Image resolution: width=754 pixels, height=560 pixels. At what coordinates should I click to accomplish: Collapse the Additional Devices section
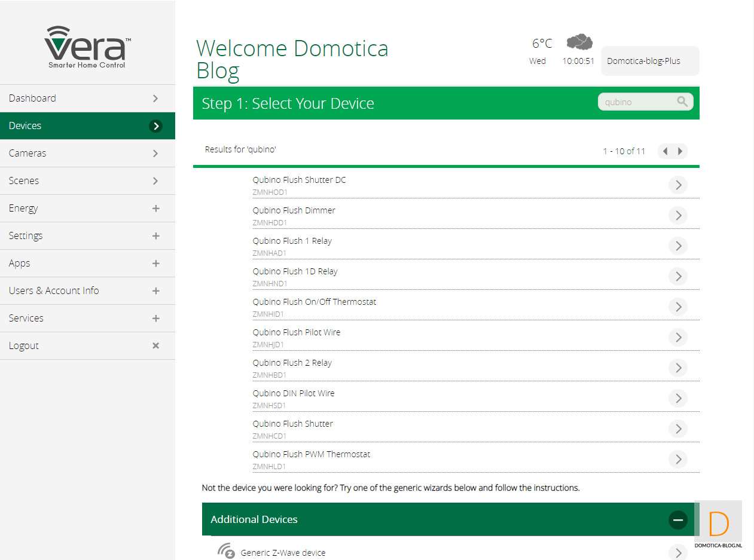pyautogui.click(x=677, y=520)
